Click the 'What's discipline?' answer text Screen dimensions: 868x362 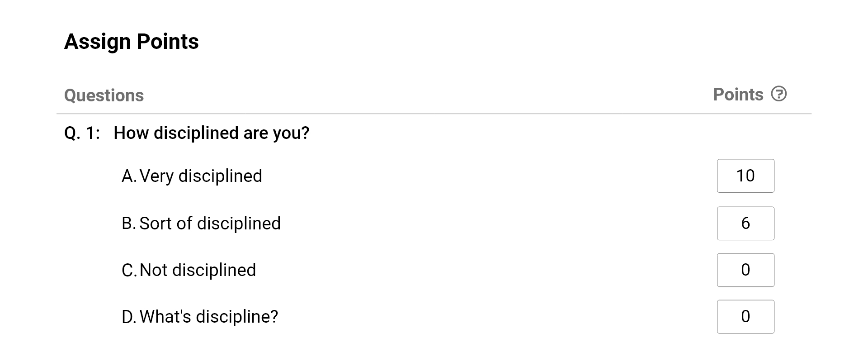pos(209,317)
